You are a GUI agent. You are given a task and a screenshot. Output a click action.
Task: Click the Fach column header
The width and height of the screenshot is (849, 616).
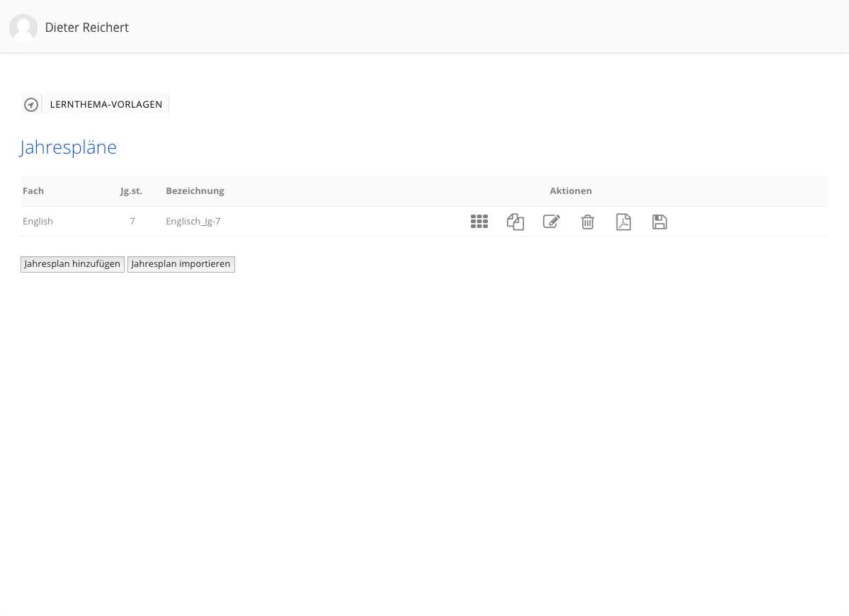click(x=33, y=191)
